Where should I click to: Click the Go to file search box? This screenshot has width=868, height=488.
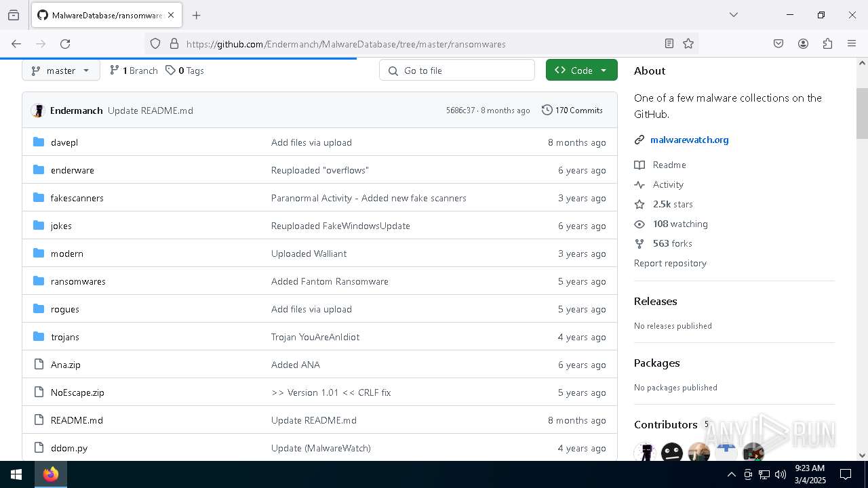click(x=457, y=70)
